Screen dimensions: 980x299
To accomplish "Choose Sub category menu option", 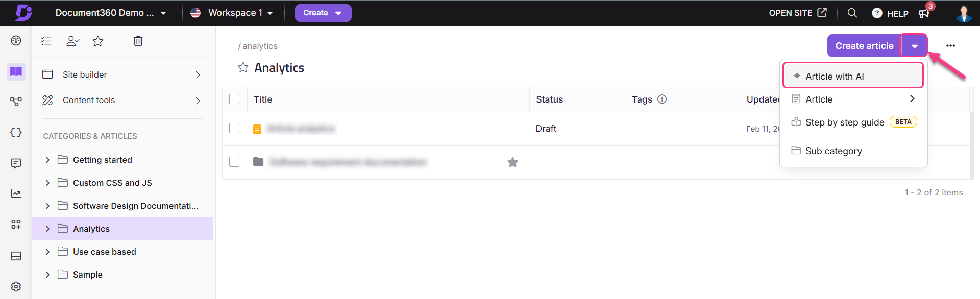I will point(853,151).
